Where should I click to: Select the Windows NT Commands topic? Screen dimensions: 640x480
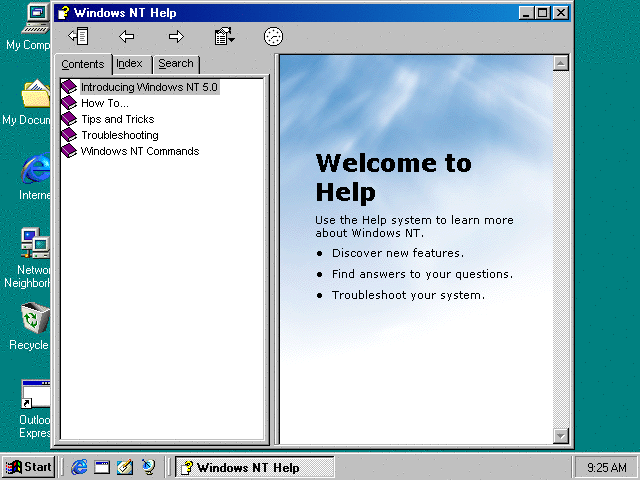tap(140, 151)
